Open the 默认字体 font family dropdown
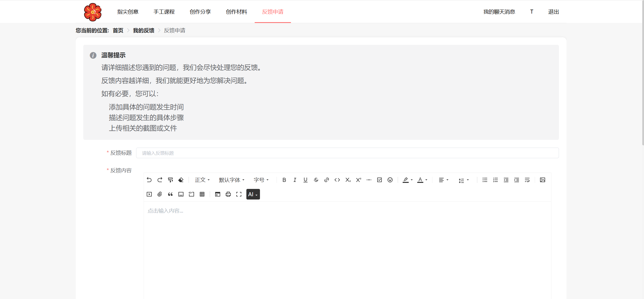Screen dimensions: 644x299 click(x=232, y=180)
